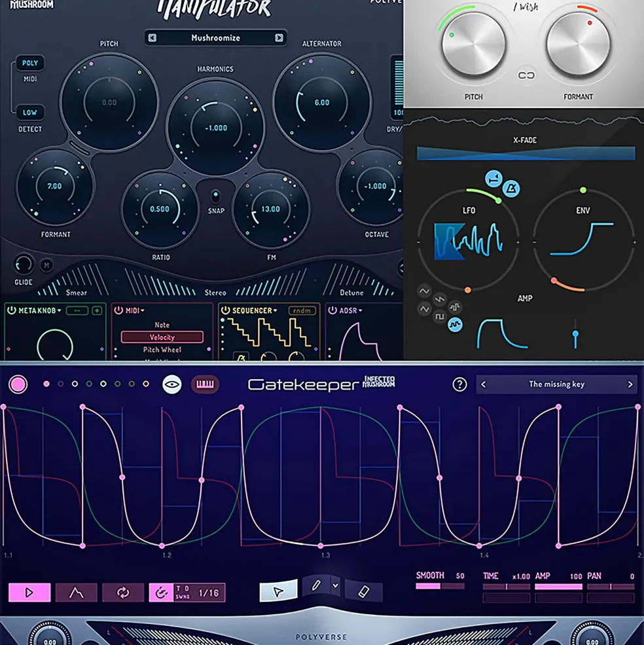
Task: Click the Alternator knob showing 6.00
Action: (322, 102)
